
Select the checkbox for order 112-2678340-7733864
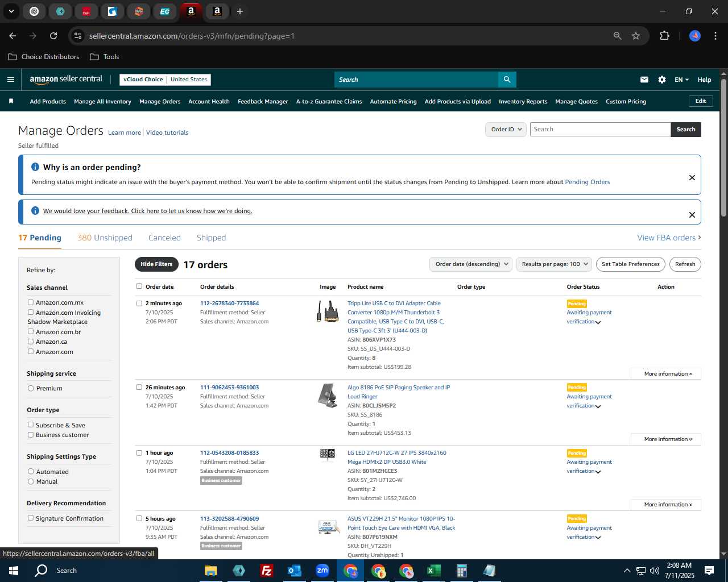click(139, 304)
